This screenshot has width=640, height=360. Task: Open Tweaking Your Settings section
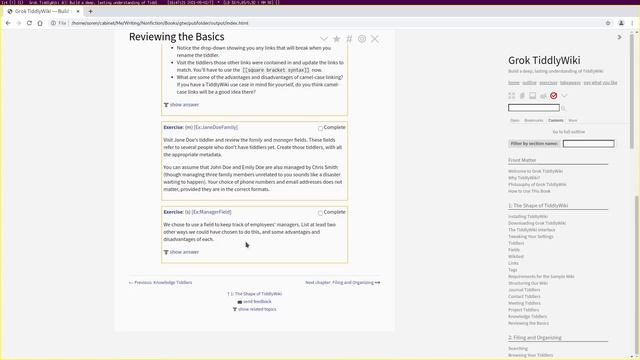coord(531,236)
